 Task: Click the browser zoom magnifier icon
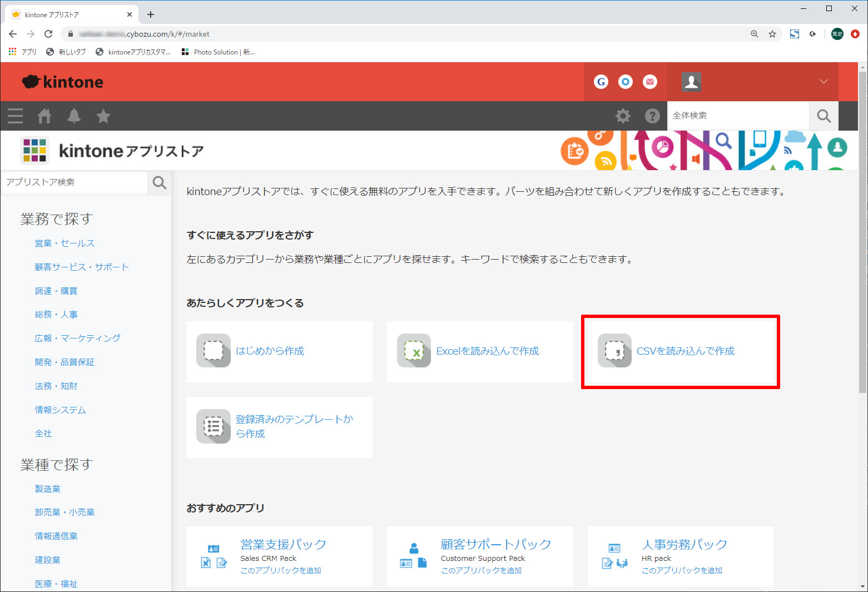(755, 34)
